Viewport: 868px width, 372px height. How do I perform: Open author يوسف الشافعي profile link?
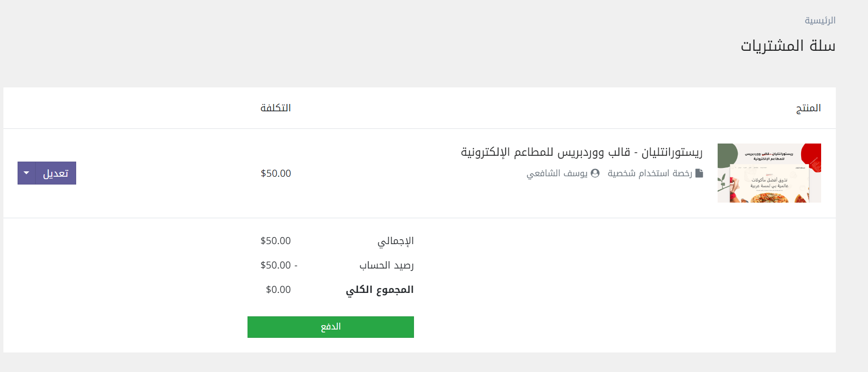[557, 173]
